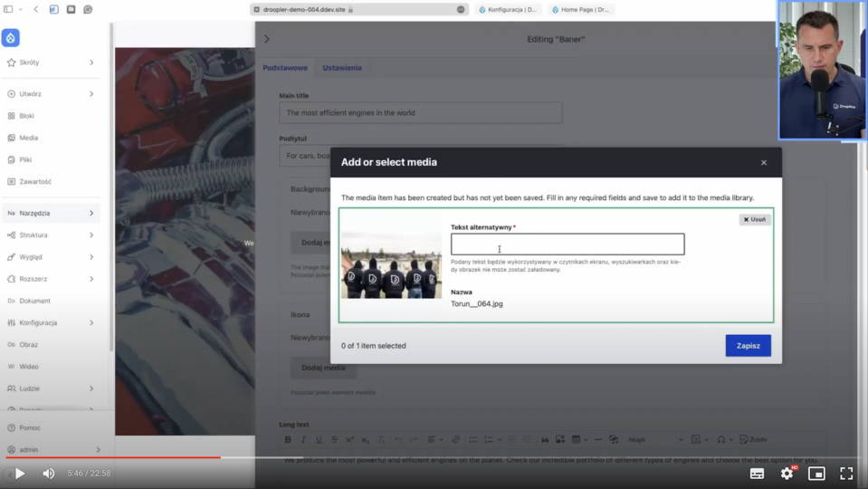Click the browser back arrow
This screenshot has height=489, width=868.
coord(36,9)
